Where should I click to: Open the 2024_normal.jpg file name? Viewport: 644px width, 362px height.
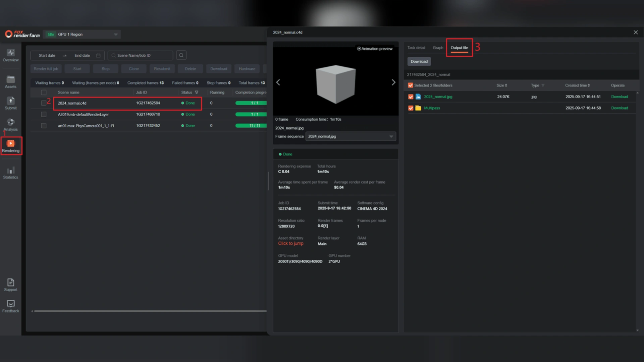click(438, 97)
